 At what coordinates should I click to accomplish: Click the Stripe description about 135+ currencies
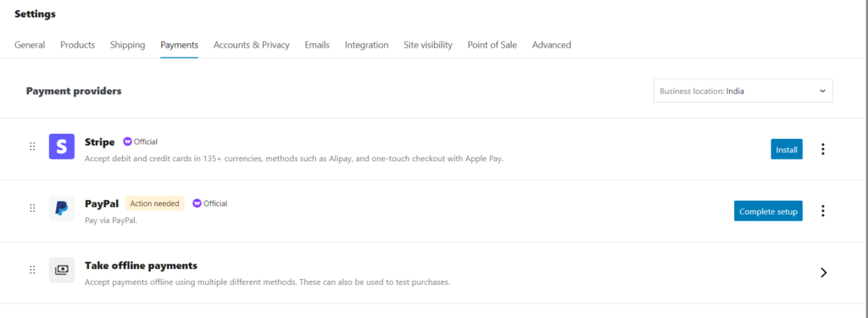click(294, 159)
